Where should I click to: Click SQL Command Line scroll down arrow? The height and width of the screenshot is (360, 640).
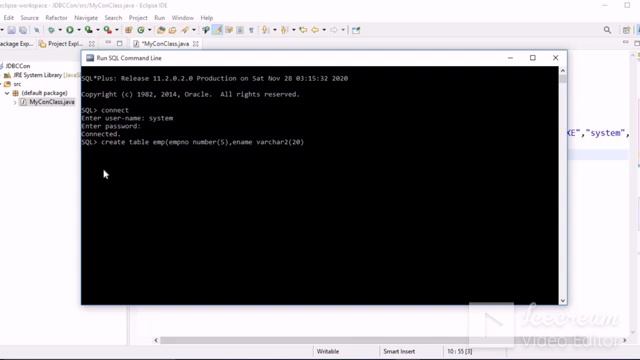[563, 301]
